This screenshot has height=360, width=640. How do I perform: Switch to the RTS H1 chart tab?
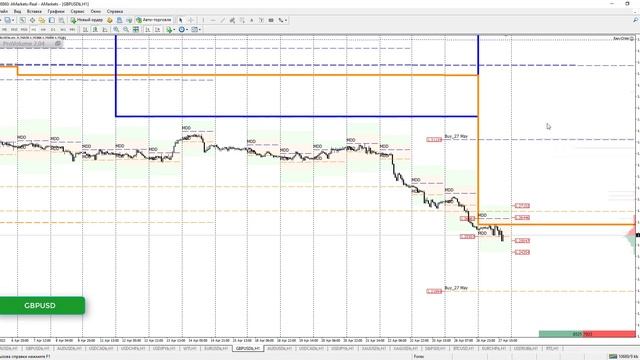point(552,349)
